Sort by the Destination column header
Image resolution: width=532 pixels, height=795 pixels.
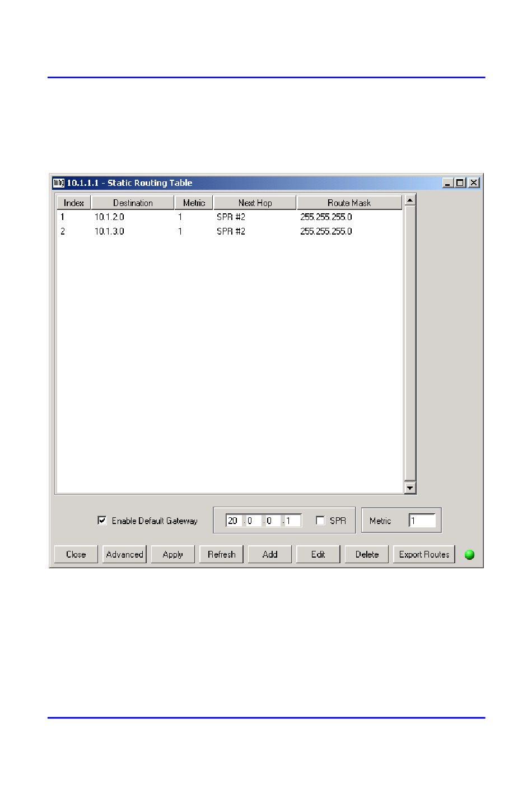pos(133,203)
